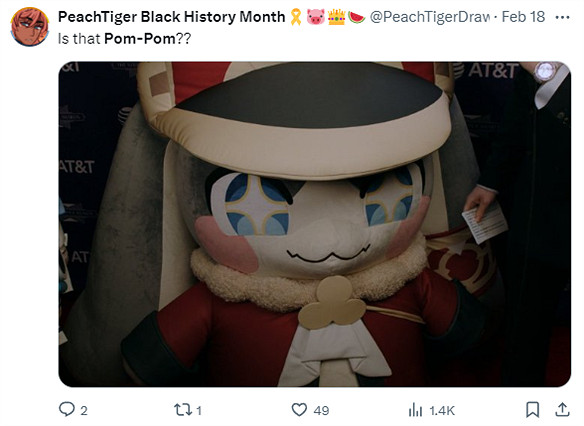Share the tweet via upload icon
Image resolution: width=584 pixels, height=426 pixels.
(x=562, y=409)
